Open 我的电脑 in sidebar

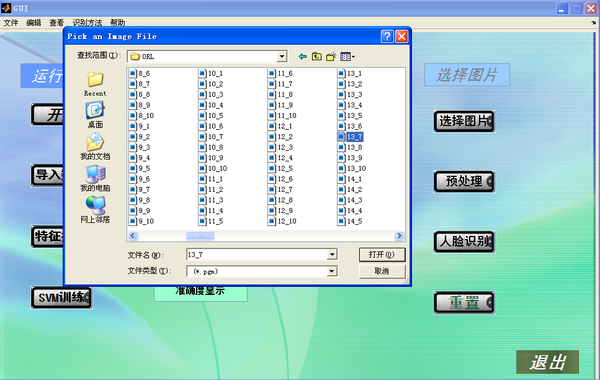pyautogui.click(x=95, y=178)
